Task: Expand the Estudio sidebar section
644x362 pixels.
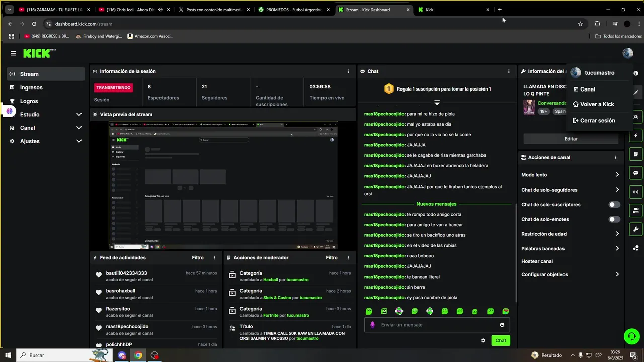Action: click(46, 114)
